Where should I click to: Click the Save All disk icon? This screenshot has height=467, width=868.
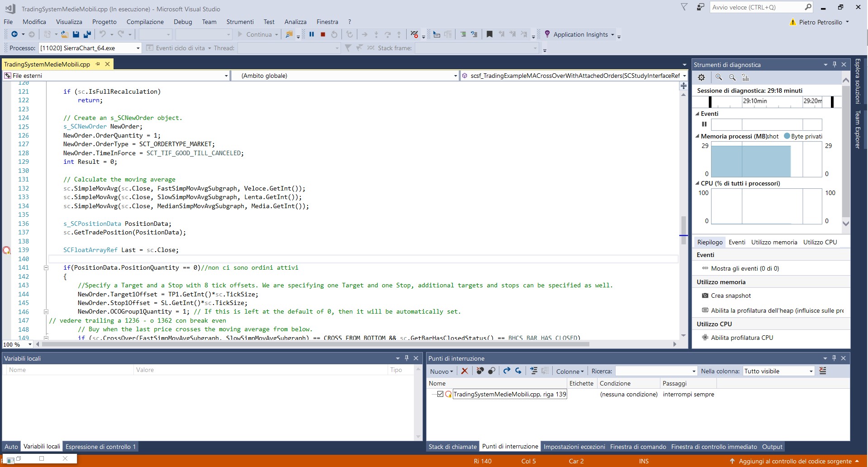coord(87,34)
